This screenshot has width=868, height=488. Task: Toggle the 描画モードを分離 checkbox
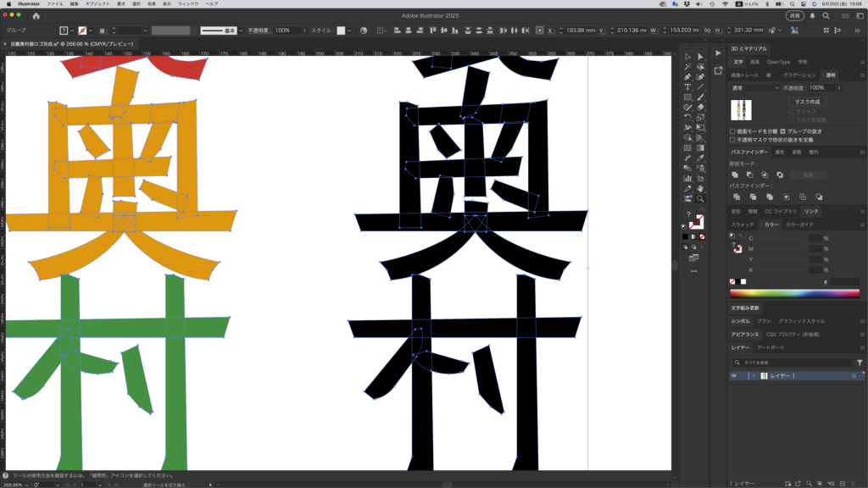coord(733,131)
